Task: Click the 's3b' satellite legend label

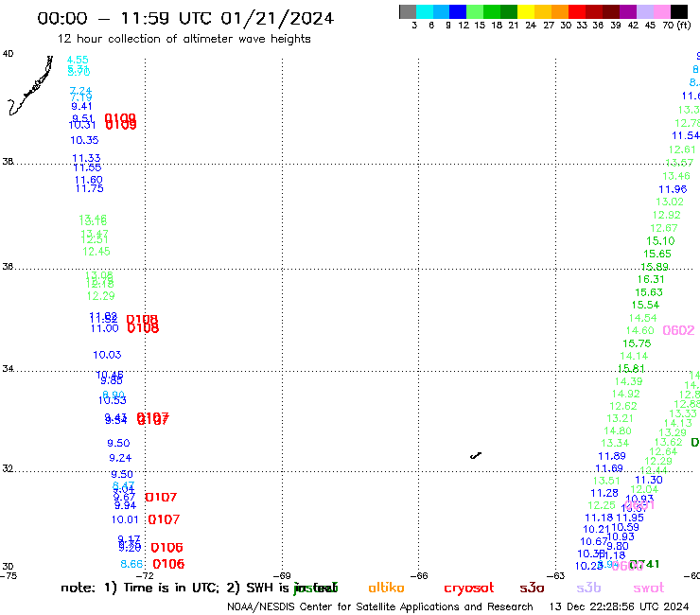Action: pos(588,588)
